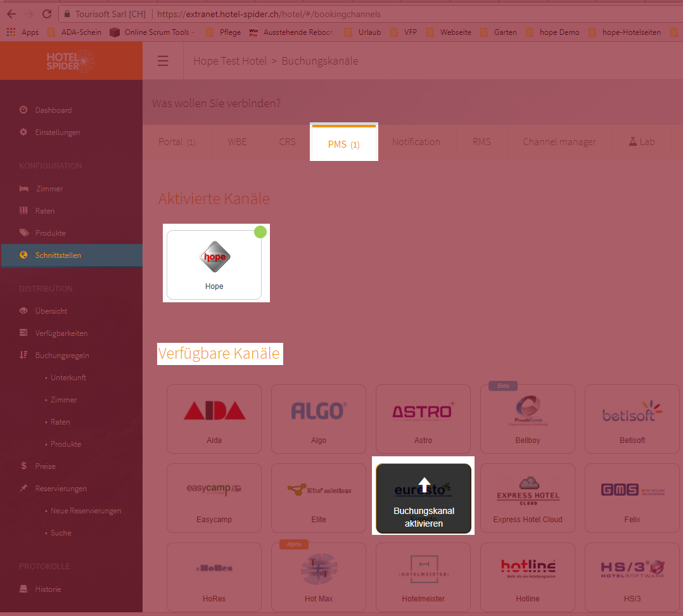The image size is (683, 616).
Task: Reload the page with refresh icon
Action: tap(47, 14)
